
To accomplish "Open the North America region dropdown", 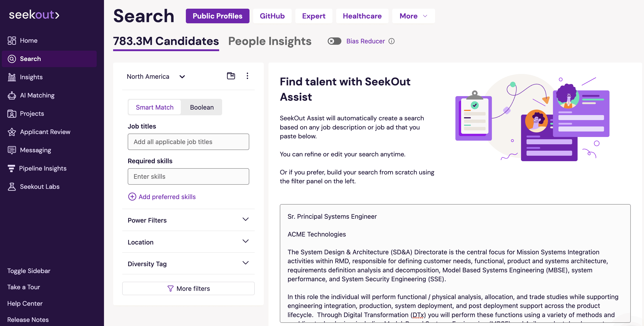I will pyautogui.click(x=156, y=76).
